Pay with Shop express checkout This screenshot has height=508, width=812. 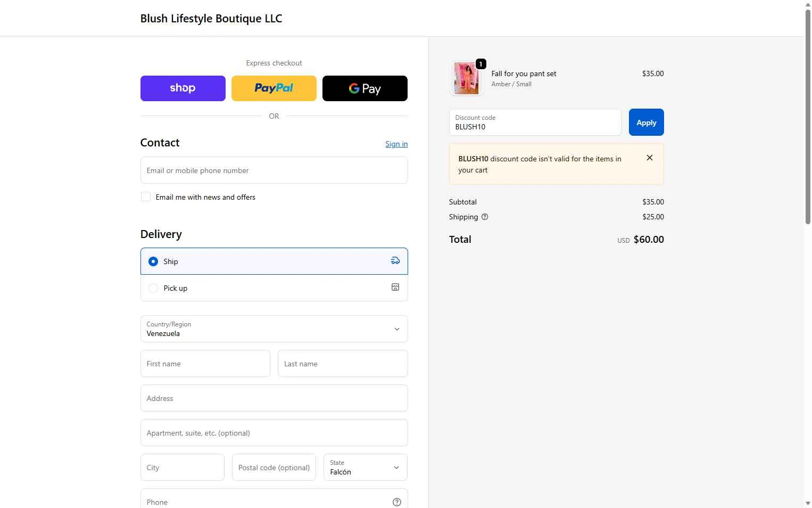(x=183, y=88)
